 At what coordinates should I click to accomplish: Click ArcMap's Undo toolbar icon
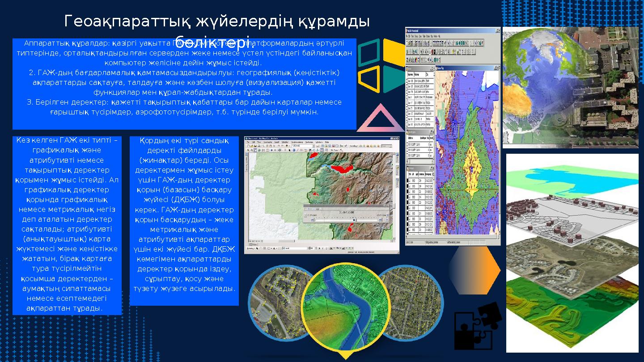tap(279, 146)
